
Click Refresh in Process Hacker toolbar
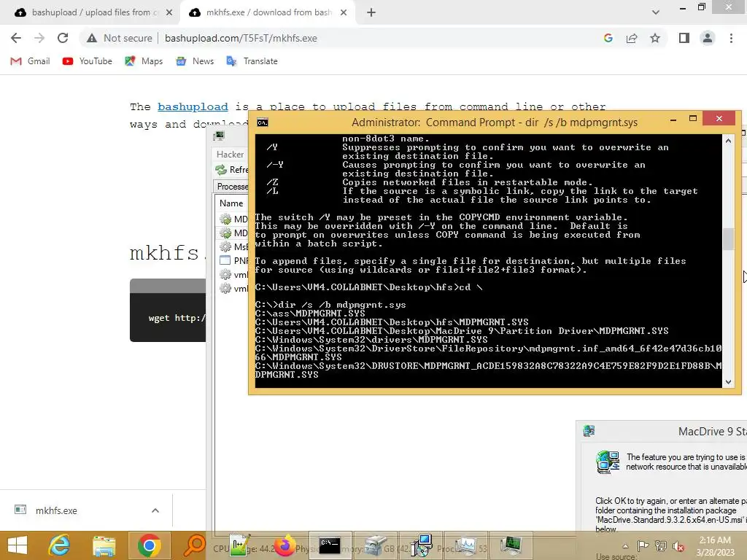(232, 169)
